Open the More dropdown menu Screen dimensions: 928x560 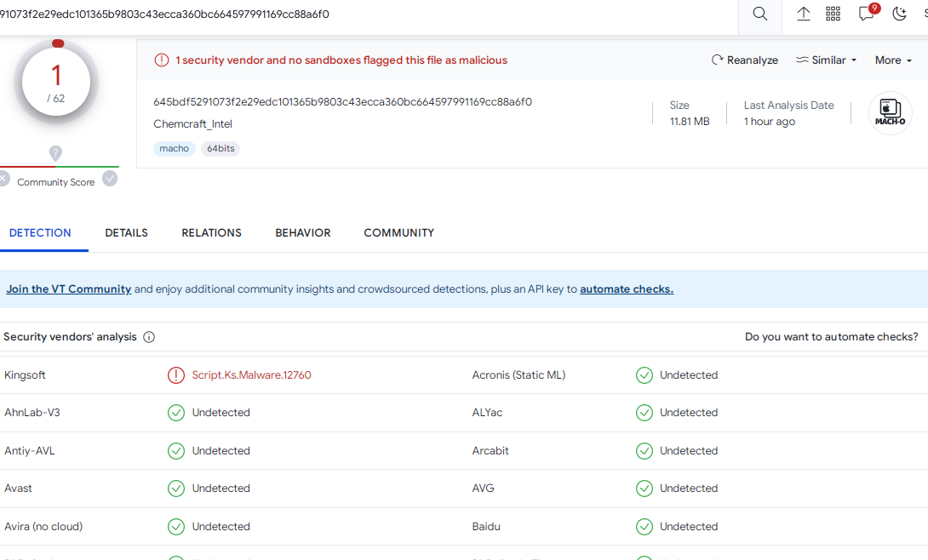(893, 60)
